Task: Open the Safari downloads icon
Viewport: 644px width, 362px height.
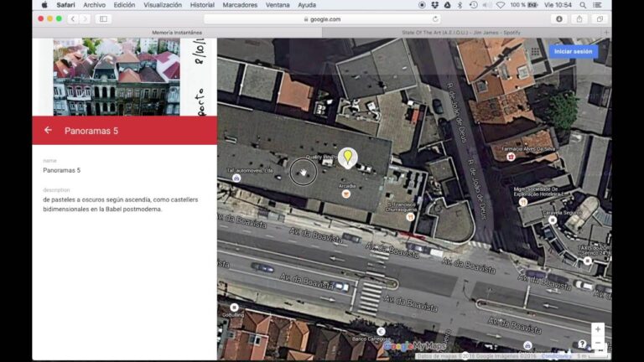Action: pyautogui.click(x=558, y=18)
